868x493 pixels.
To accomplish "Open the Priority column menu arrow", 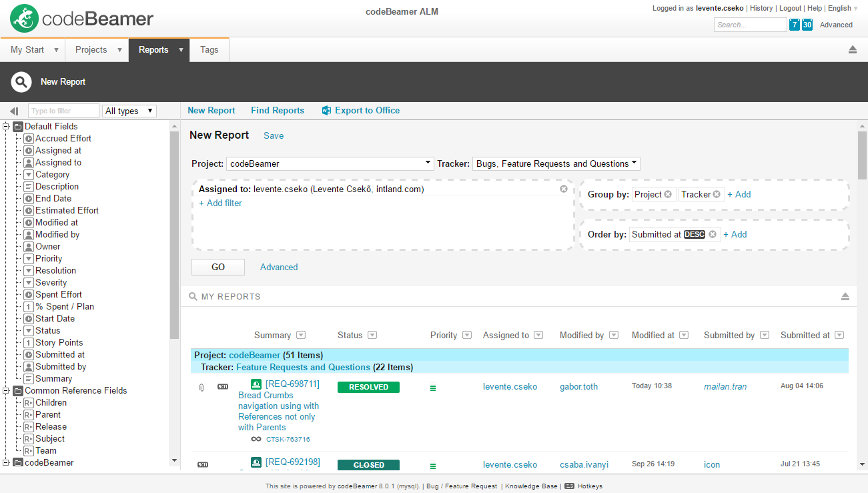I will pyautogui.click(x=467, y=336).
